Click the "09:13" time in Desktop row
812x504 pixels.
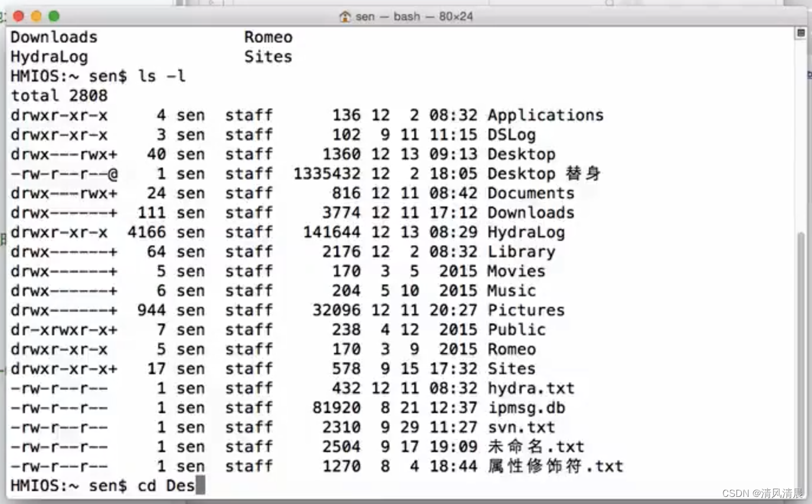click(x=453, y=154)
